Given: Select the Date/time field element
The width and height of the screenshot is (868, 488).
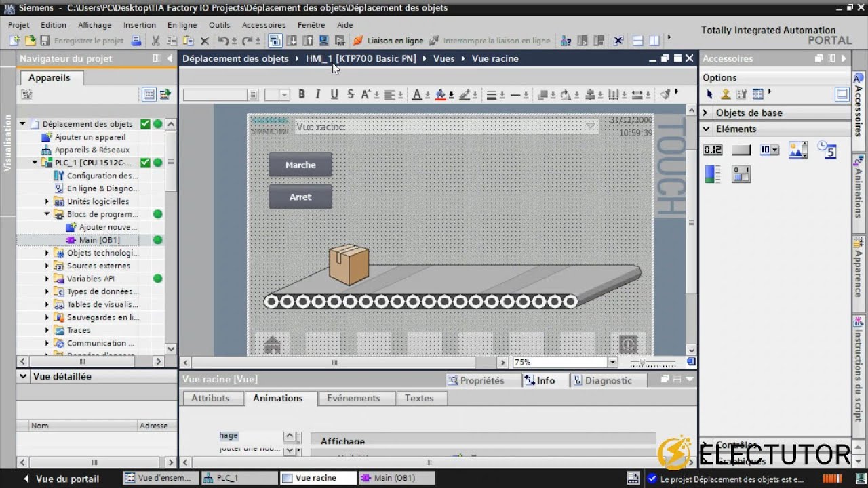Looking at the screenshot, I should pyautogui.click(x=827, y=150).
